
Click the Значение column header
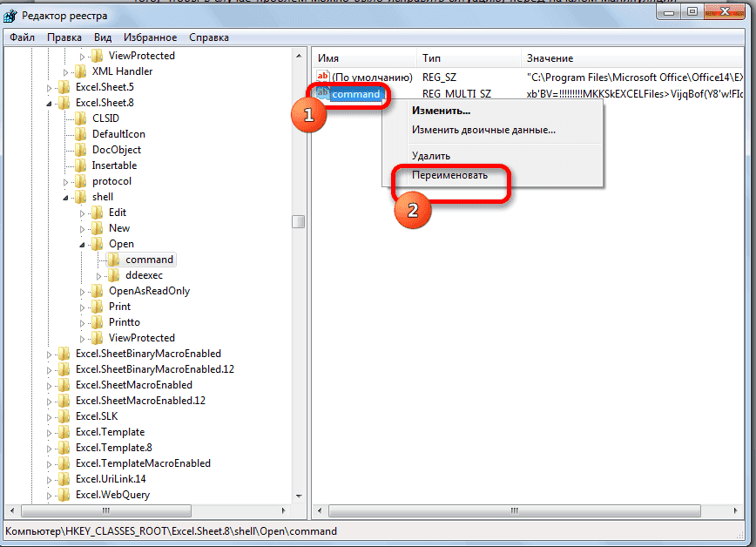click(633, 58)
